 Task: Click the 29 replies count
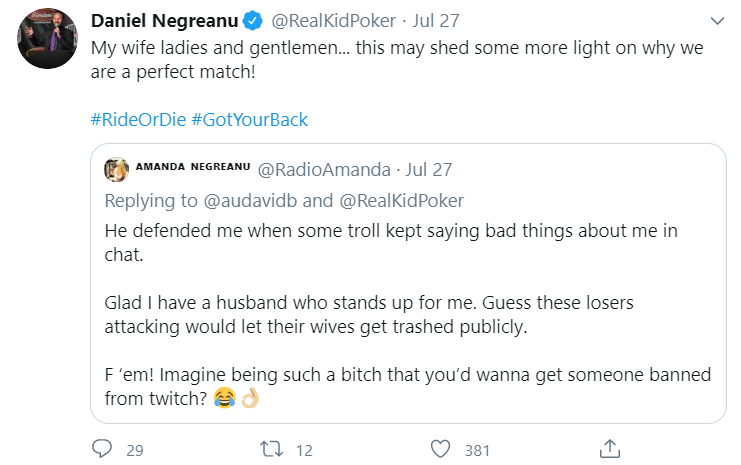tap(134, 450)
